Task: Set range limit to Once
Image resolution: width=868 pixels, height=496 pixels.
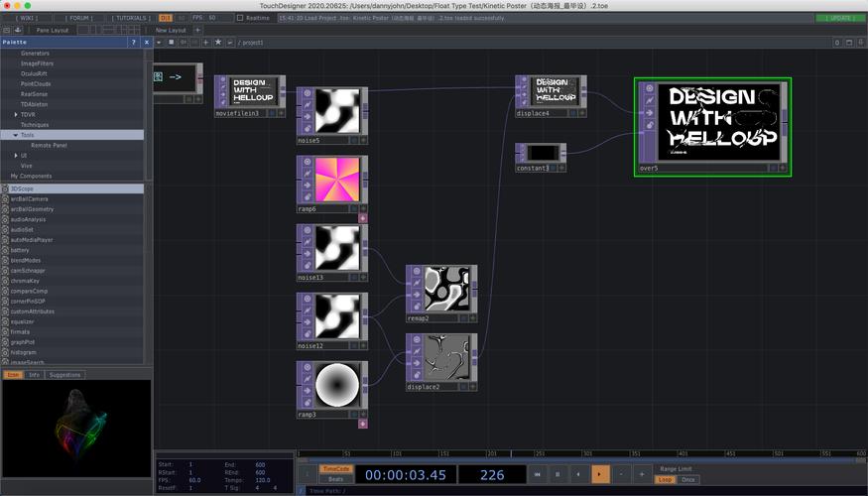Action: pos(688,479)
